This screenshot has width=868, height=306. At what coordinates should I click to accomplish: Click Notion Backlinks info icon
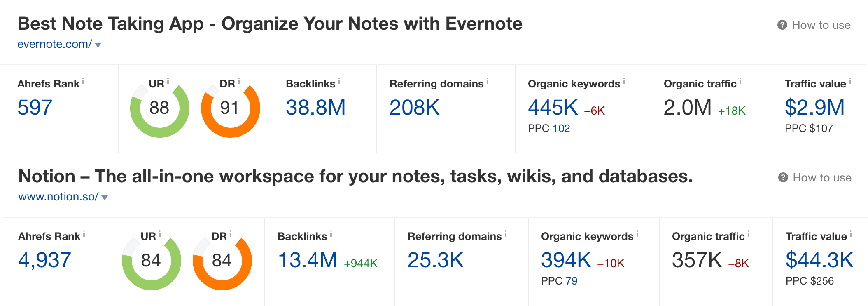[331, 234]
